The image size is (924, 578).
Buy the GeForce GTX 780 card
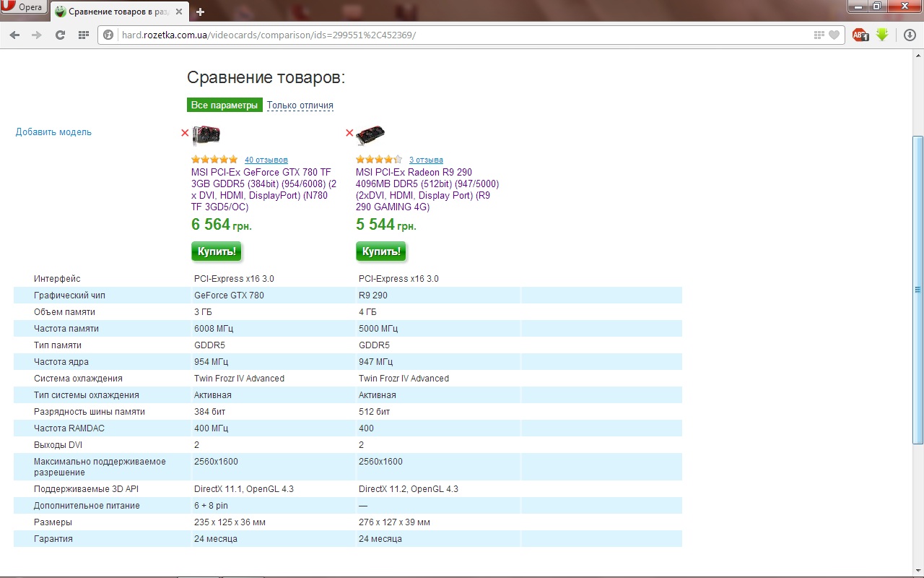pyautogui.click(x=217, y=251)
